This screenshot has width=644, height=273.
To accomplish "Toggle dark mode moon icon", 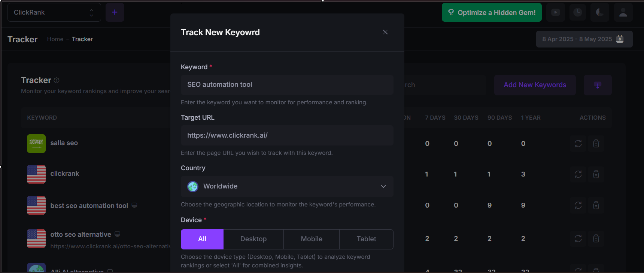I will [600, 12].
